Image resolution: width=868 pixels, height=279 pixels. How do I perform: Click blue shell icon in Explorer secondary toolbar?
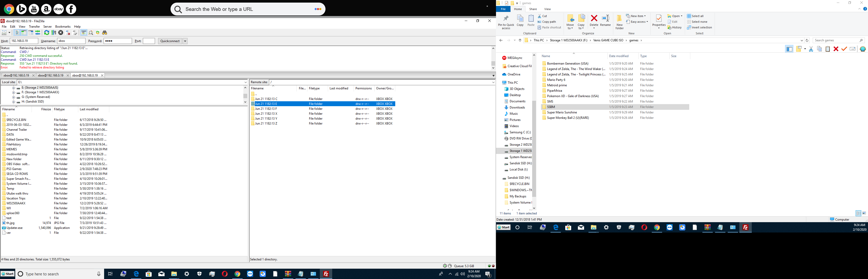point(863,49)
